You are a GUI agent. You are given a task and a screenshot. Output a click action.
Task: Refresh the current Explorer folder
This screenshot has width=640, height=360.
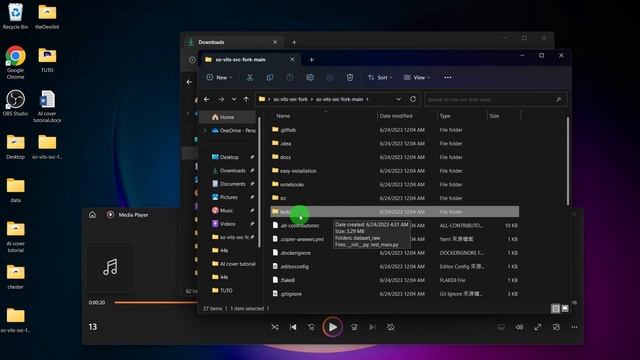point(413,99)
